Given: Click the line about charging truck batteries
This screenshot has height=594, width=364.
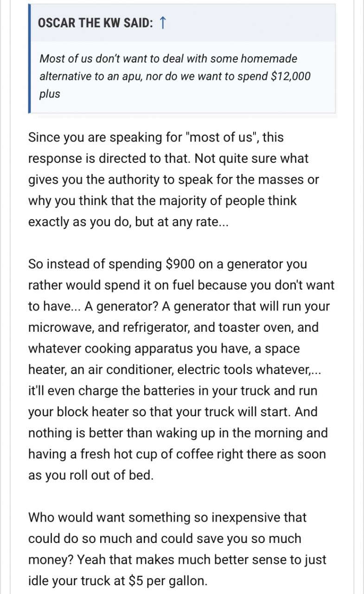Looking at the screenshot, I should pos(172,391).
